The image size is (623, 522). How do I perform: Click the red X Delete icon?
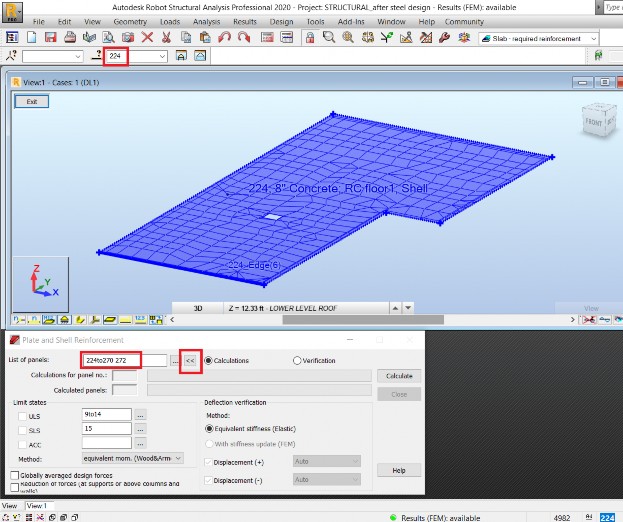click(x=147, y=38)
